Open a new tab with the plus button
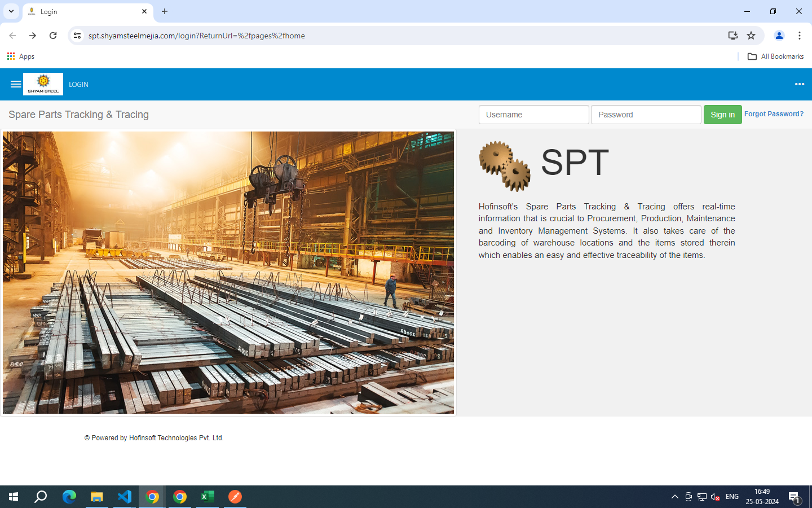 click(165, 11)
